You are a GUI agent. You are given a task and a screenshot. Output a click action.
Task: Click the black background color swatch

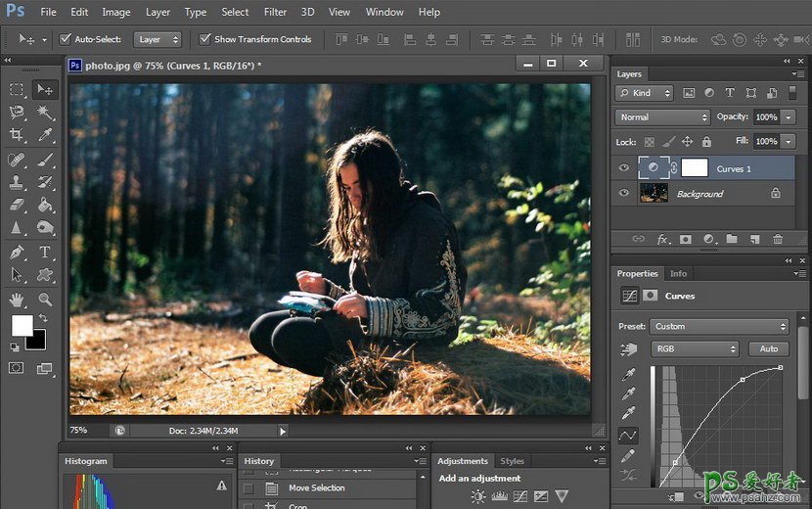tap(37, 340)
